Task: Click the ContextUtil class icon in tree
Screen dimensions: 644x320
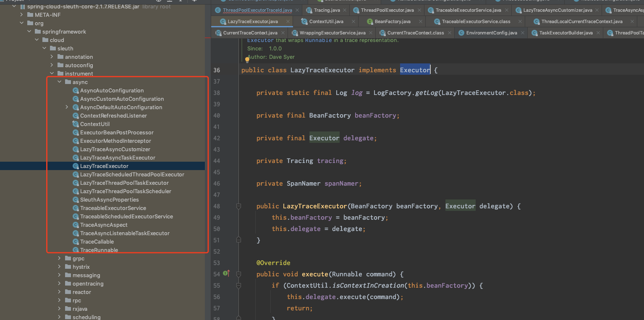Action: pos(76,124)
